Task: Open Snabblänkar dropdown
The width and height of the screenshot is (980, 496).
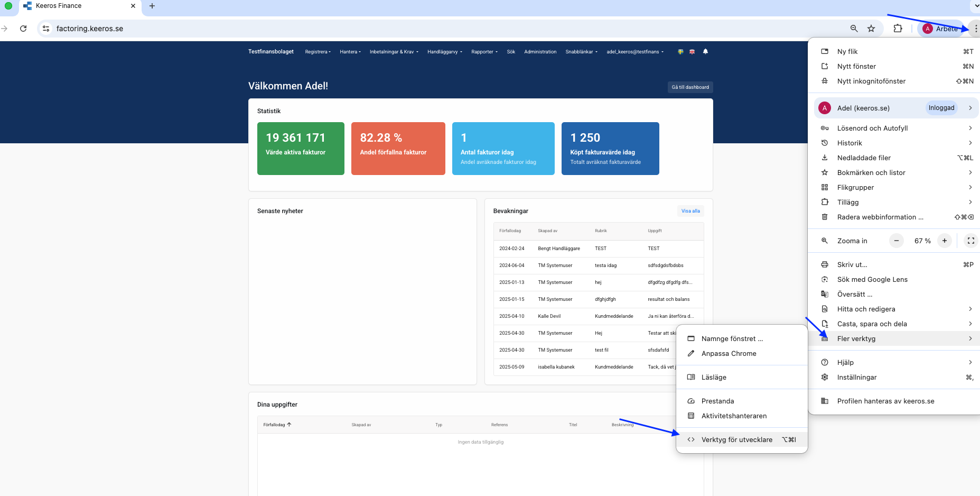Action: tap(581, 52)
